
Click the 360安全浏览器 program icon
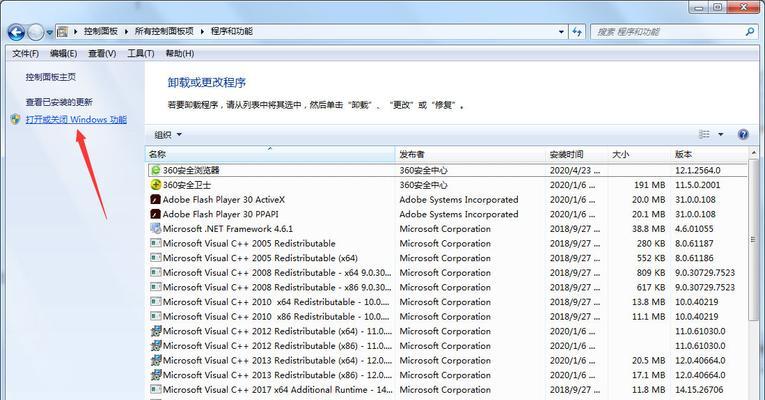[x=156, y=170]
